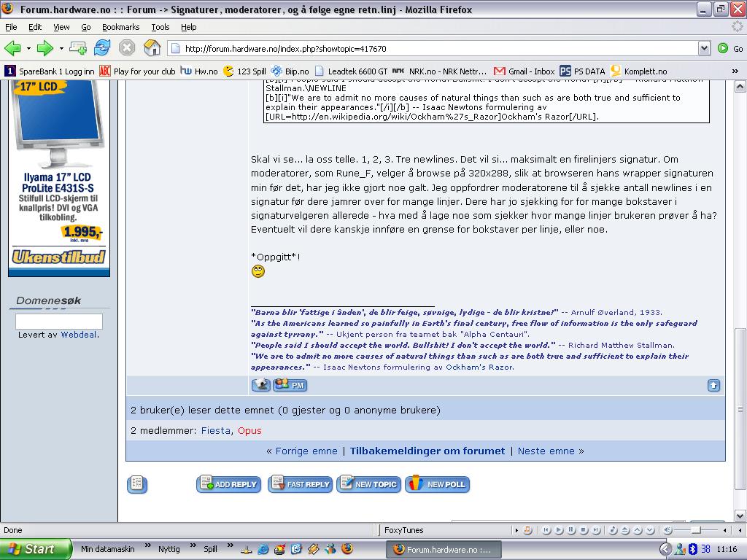The height and width of the screenshot is (560, 747).
Task: Launch Internet Explorer from the quick launch
Action: [263, 549]
